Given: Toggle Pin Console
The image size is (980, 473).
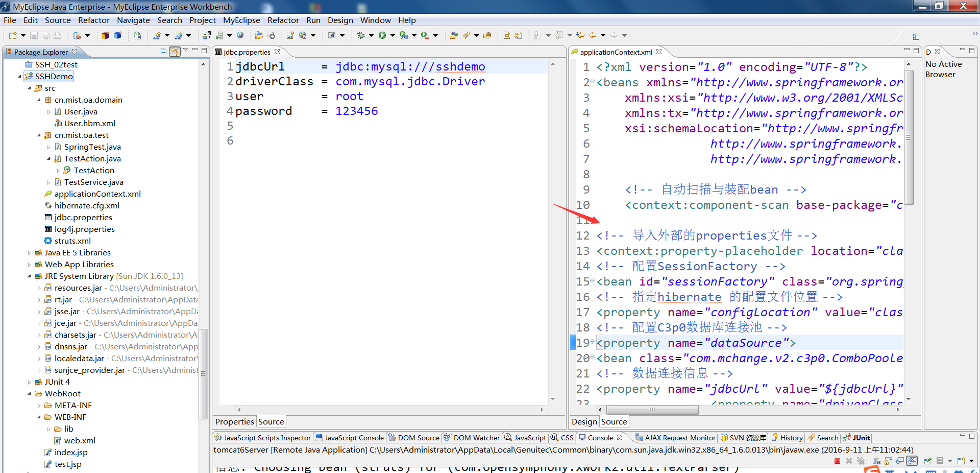Looking at the screenshot, I should (x=928, y=461).
